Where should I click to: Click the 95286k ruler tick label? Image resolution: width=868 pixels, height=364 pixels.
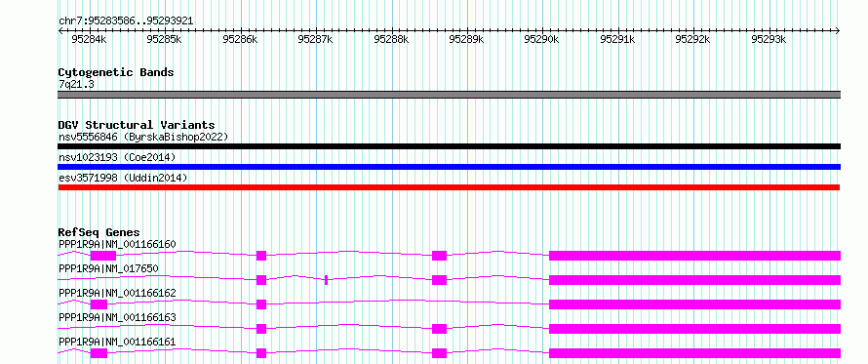240,39
